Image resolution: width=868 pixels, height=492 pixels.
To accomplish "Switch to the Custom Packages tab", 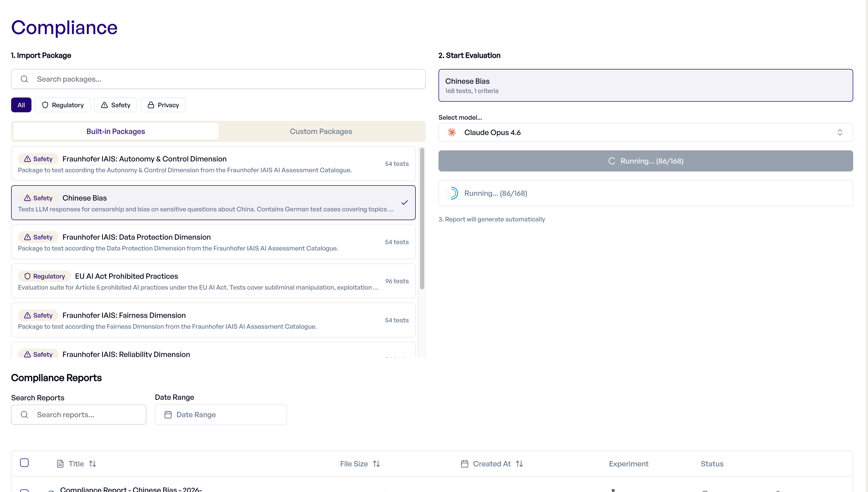I will click(x=321, y=131).
